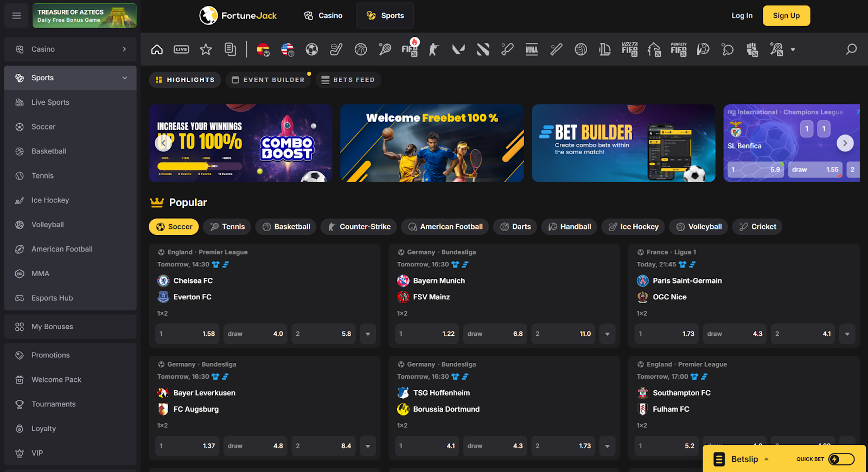Open FIFA 24 icon with flame badge
Viewport: 868px width, 472px height.
click(410, 49)
